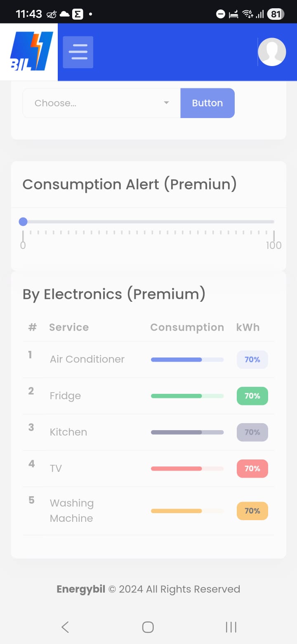The height and width of the screenshot is (644, 297).
Task: Click the Service column header
Action: [69, 327]
